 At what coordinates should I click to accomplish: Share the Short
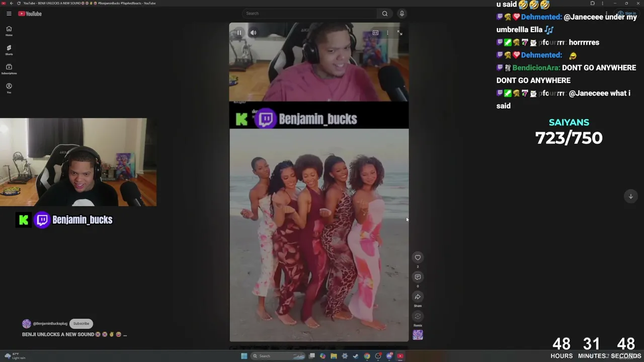(x=418, y=297)
